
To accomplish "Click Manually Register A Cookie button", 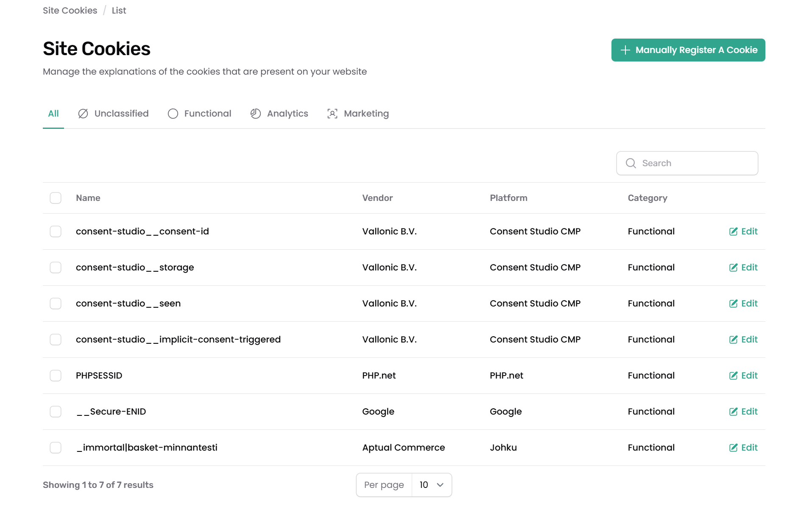I will pos(688,50).
